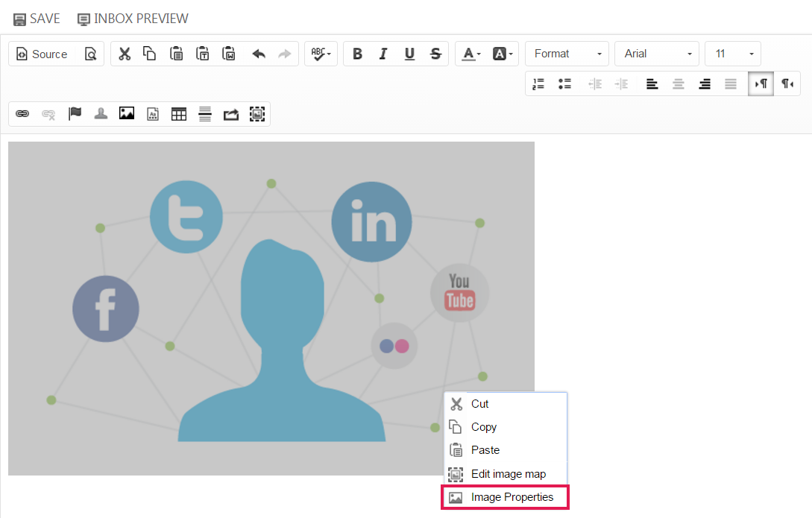Click the share arrow toolbar icon

[x=231, y=114]
